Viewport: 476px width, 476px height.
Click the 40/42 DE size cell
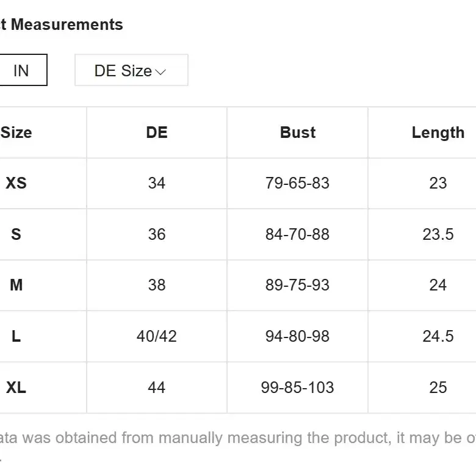pos(157,336)
